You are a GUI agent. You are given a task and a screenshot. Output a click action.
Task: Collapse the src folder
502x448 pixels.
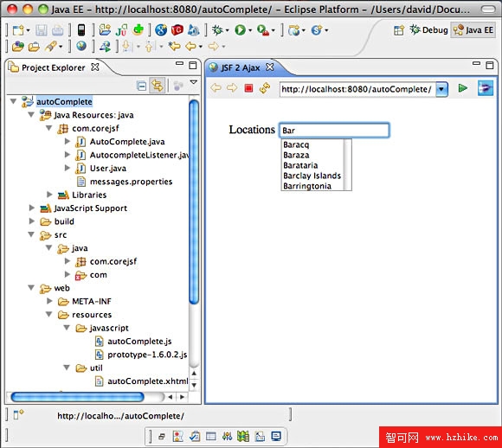[x=31, y=234]
